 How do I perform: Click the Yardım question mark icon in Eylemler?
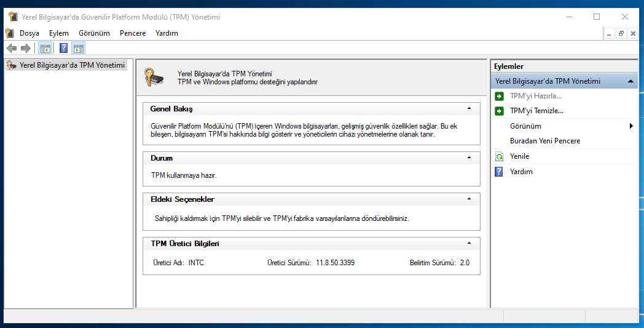tap(499, 172)
